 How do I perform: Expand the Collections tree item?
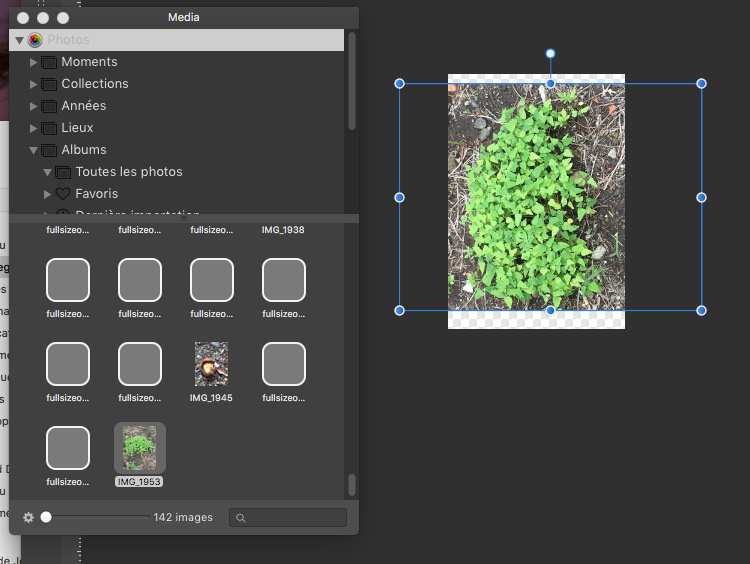tap(33, 84)
